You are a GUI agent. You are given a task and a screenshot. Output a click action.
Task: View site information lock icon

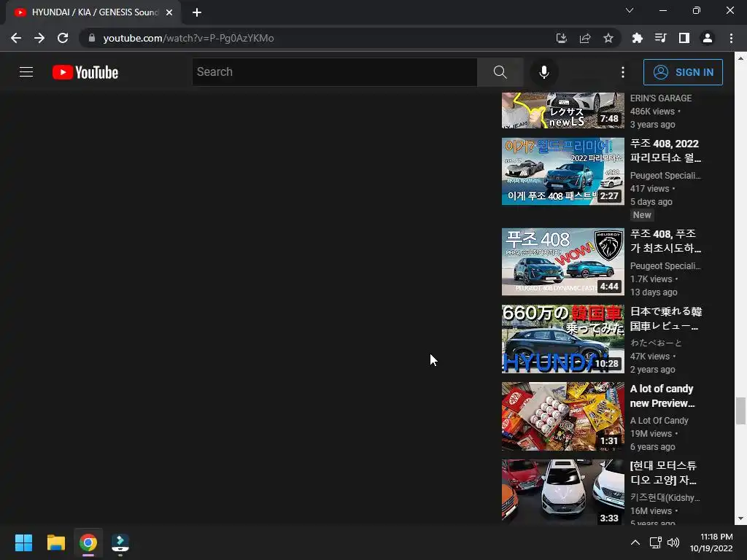coord(92,38)
